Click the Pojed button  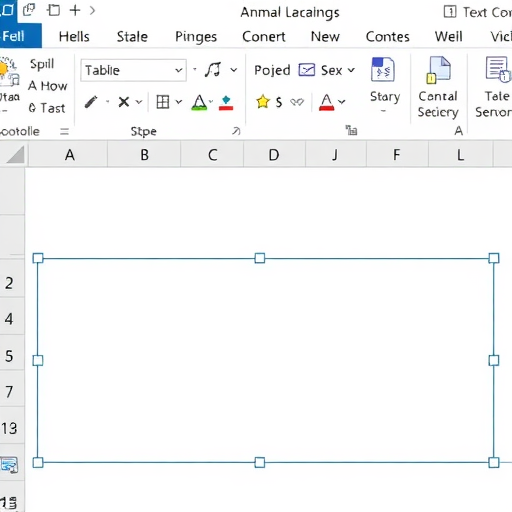272,70
